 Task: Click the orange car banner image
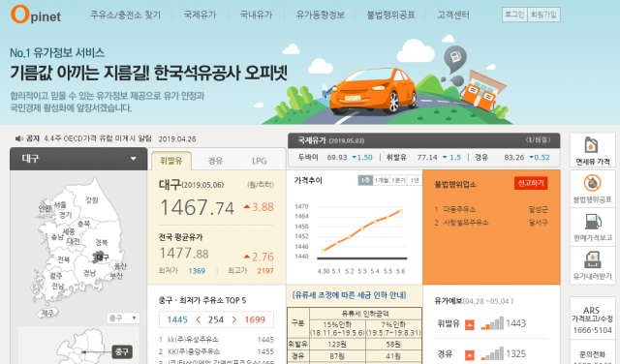(x=372, y=92)
